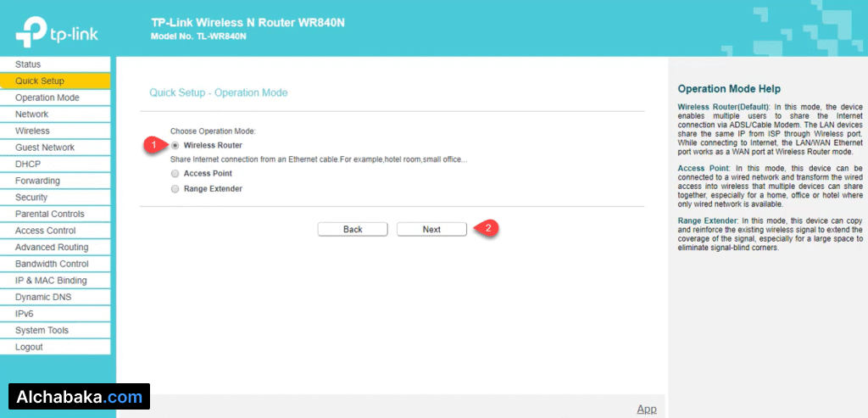Screen dimensions: 868x418
Task: Click the Logout menu item
Action: 55,347
